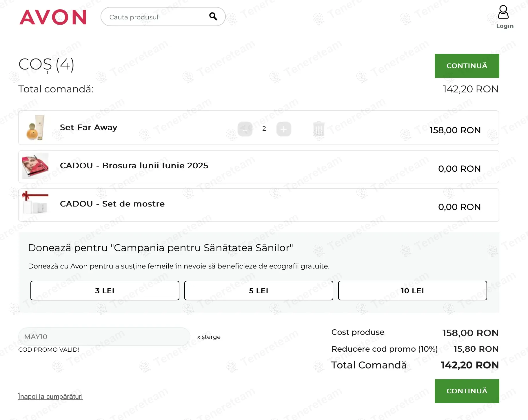
Task: Click the Campania pentru Sănătatea Sânilor heading
Action: click(x=161, y=248)
